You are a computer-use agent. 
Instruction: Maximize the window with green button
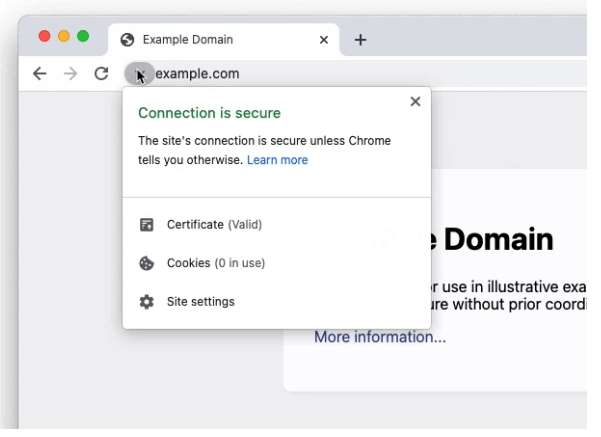(x=83, y=36)
